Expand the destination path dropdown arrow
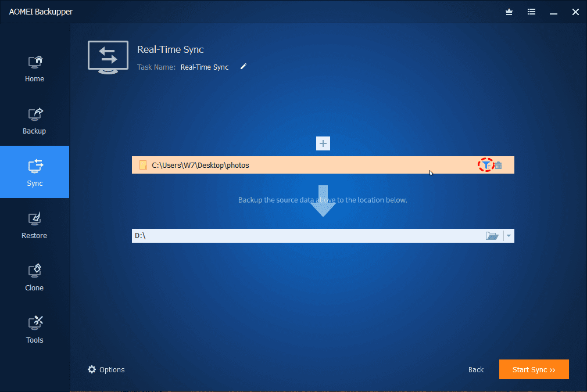The height and width of the screenshot is (392, 587). (x=509, y=236)
